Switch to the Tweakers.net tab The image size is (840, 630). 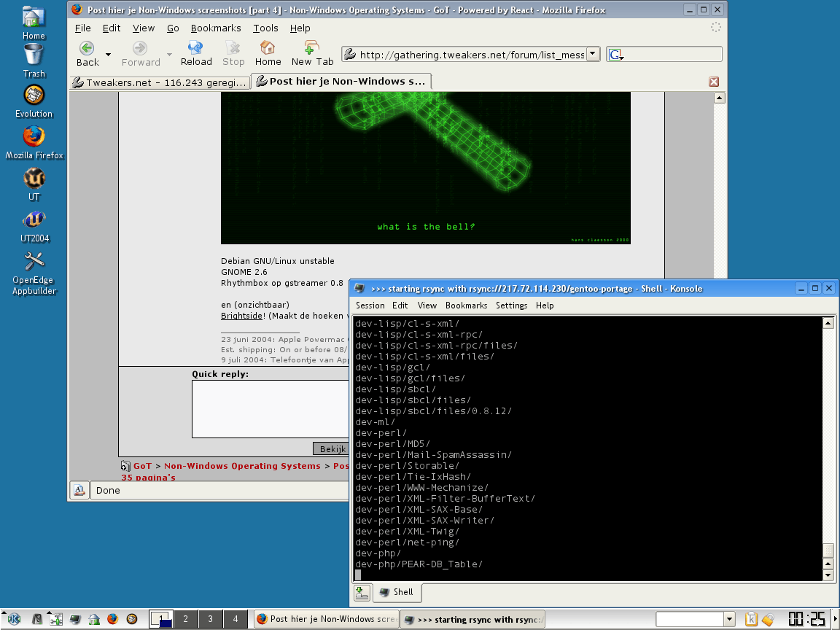tap(159, 82)
